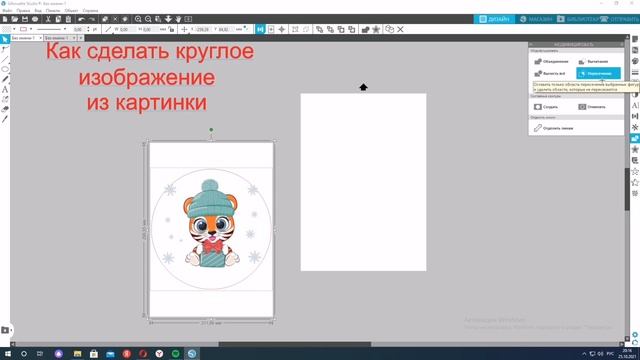Click the tiger cub image
This screenshot has height=360, width=640.
click(x=211, y=224)
